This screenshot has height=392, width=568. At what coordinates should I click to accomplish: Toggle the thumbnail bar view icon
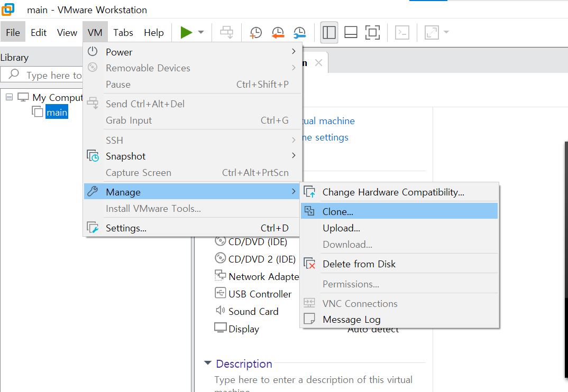pos(351,32)
